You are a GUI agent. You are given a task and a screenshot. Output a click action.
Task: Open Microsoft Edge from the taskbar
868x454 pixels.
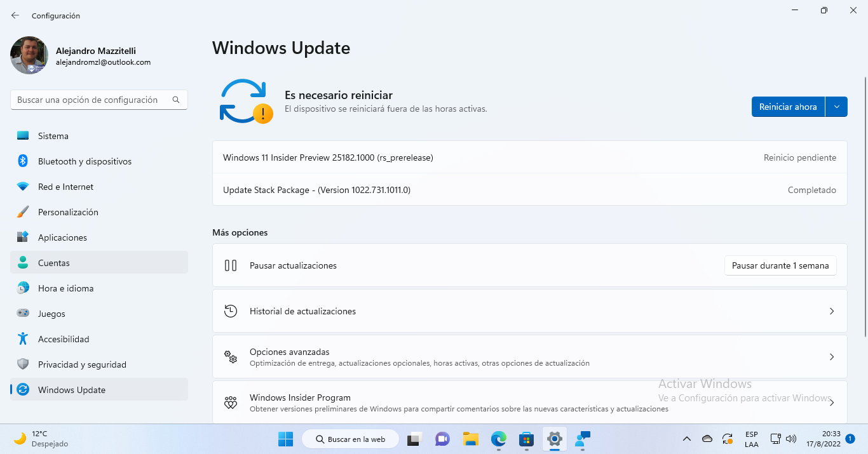click(x=499, y=439)
